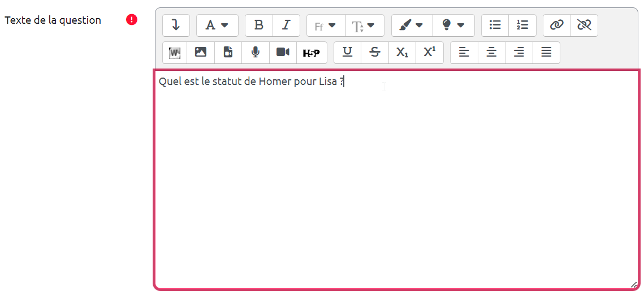Insert an unordered bullet list

point(495,25)
